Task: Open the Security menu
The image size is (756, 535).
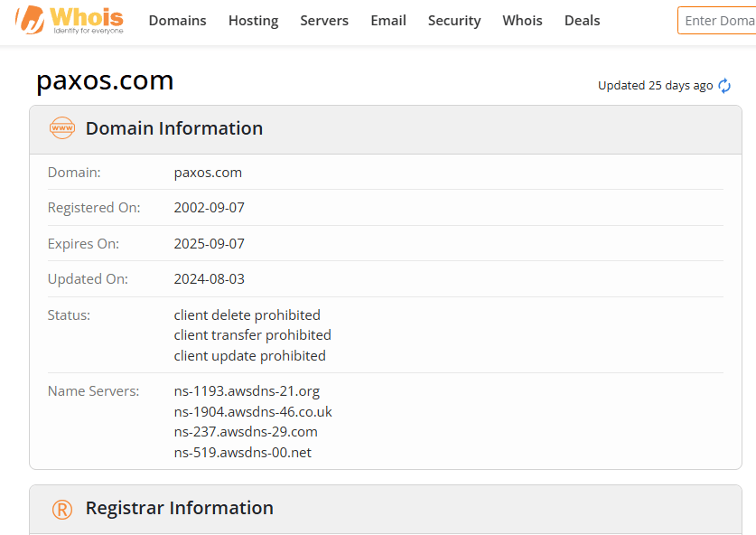Action: [454, 20]
